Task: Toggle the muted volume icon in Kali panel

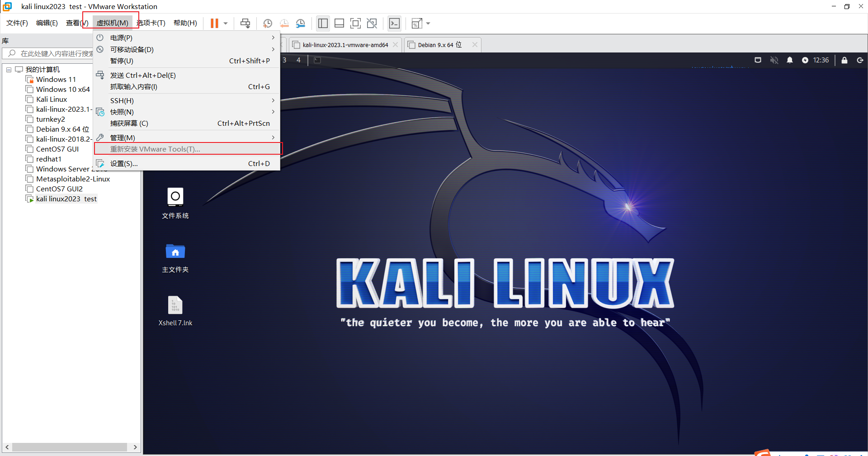Action: tap(774, 60)
